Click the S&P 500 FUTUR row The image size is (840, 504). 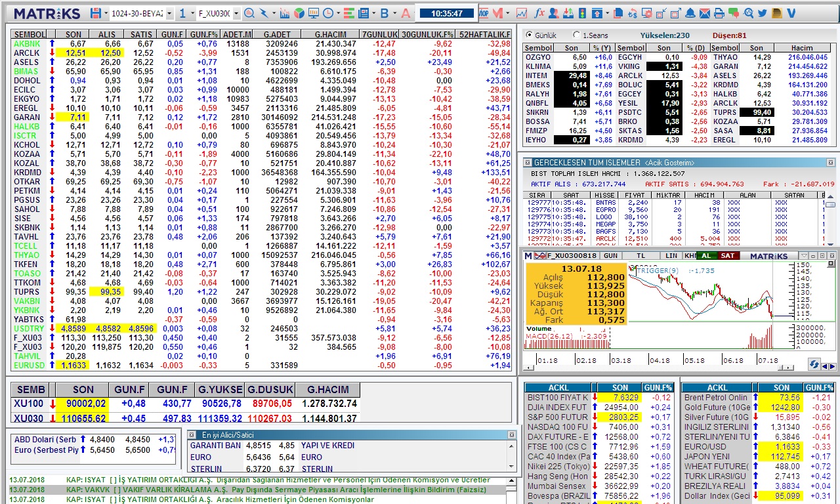(600, 417)
